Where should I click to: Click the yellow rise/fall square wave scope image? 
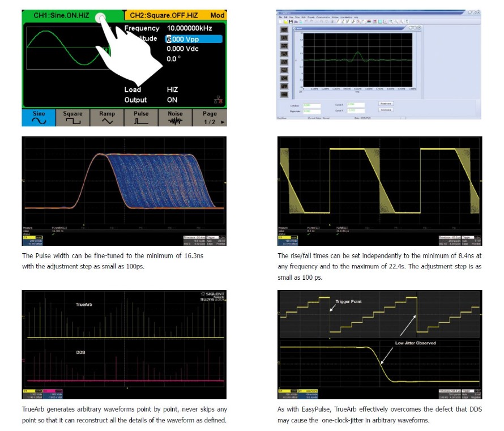[x=379, y=191]
